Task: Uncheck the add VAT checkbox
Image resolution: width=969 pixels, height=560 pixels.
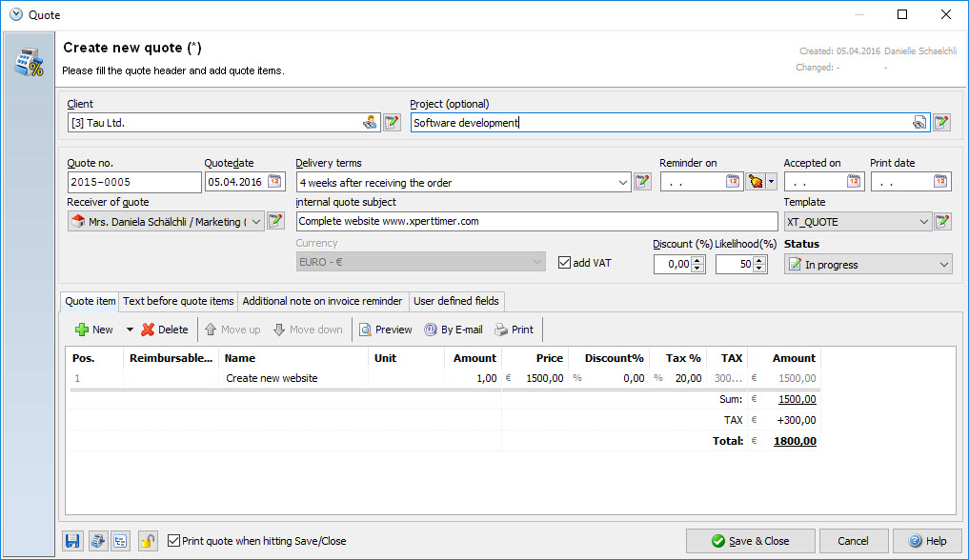Action: [x=565, y=263]
